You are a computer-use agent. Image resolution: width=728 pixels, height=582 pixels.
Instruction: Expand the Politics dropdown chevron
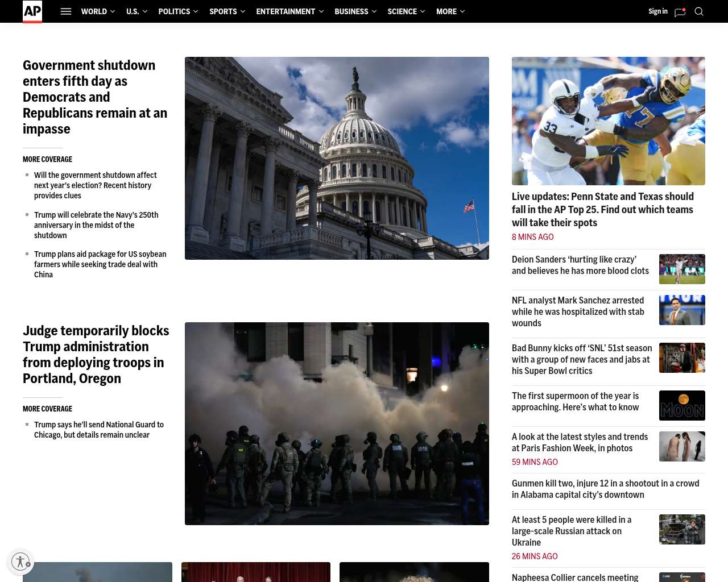click(x=196, y=11)
